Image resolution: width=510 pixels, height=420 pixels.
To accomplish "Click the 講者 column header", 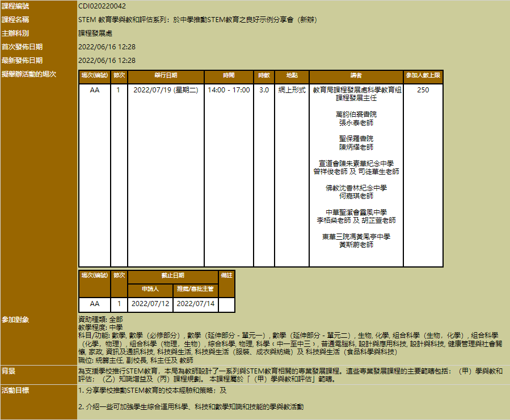I will [x=356, y=76].
